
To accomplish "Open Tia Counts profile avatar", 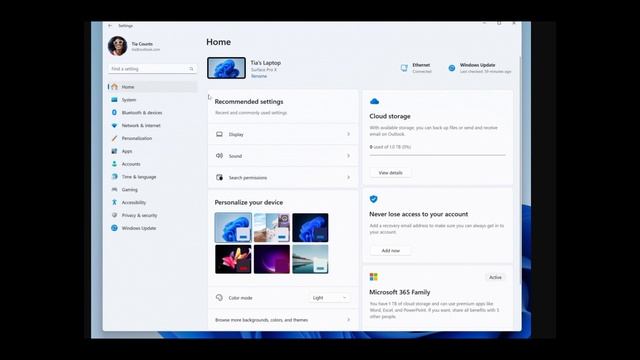I will pos(117,46).
